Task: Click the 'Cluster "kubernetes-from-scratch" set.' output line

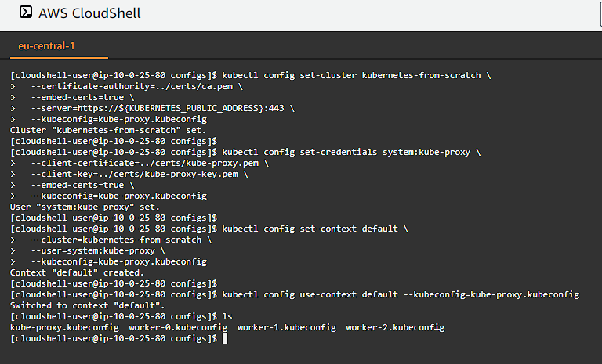Action: pyautogui.click(x=108, y=131)
